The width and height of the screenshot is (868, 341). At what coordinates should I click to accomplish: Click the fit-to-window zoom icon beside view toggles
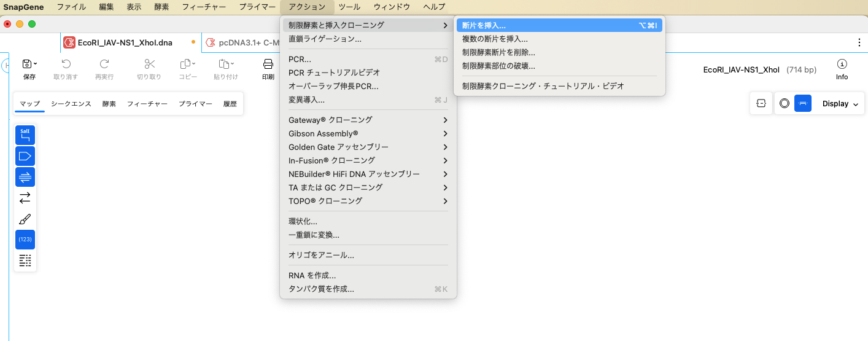[761, 104]
